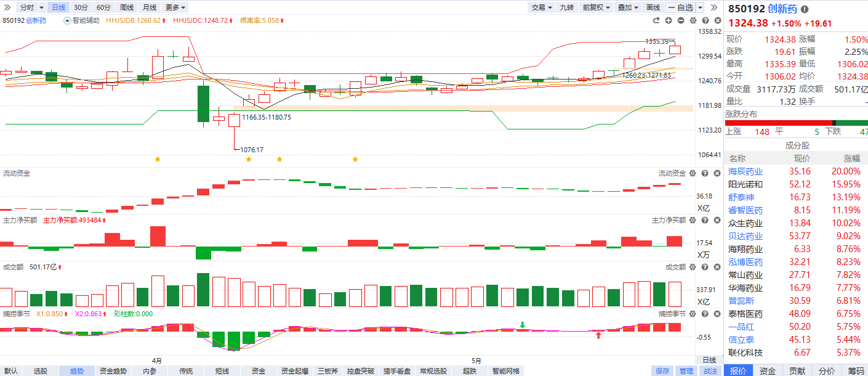Click help icon for 主力净买额 indicator
The width and height of the screenshot is (868, 376).
pos(705,220)
